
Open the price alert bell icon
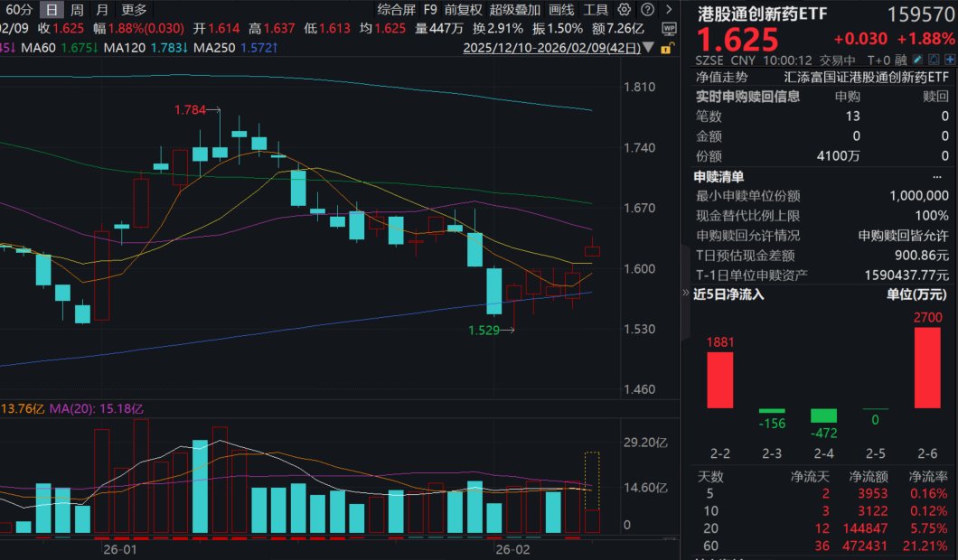click(x=934, y=60)
